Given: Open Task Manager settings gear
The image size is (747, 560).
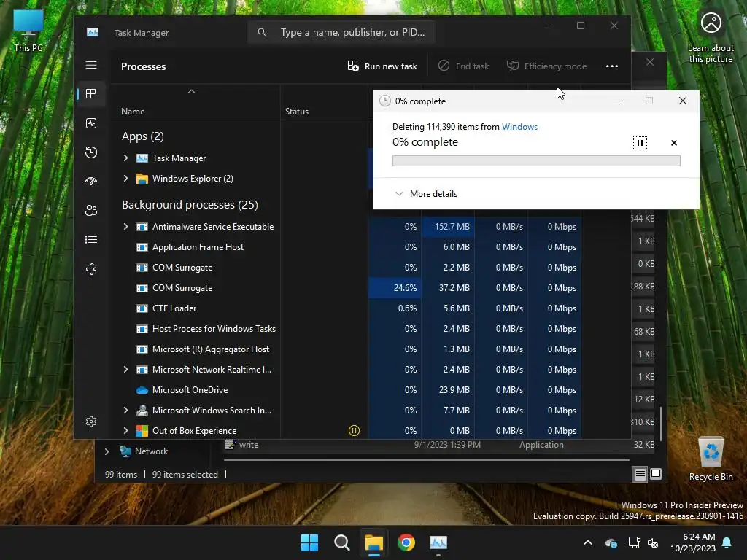Looking at the screenshot, I should (91, 421).
